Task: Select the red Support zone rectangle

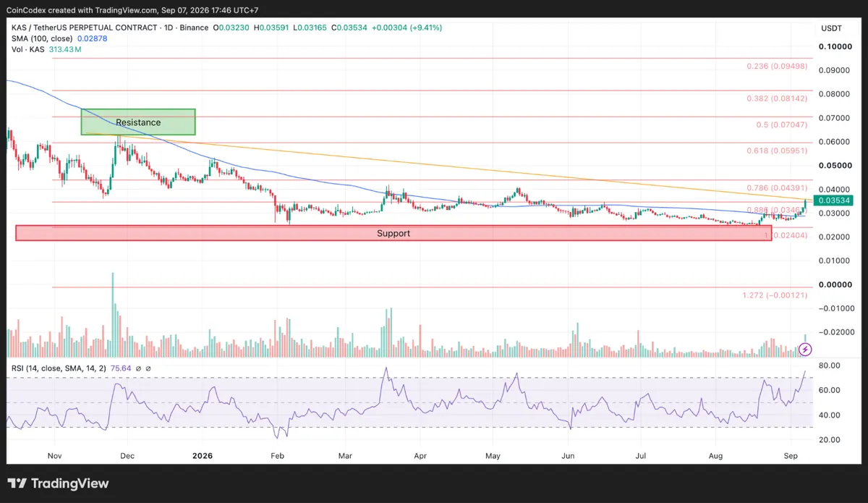Action: 393,233
